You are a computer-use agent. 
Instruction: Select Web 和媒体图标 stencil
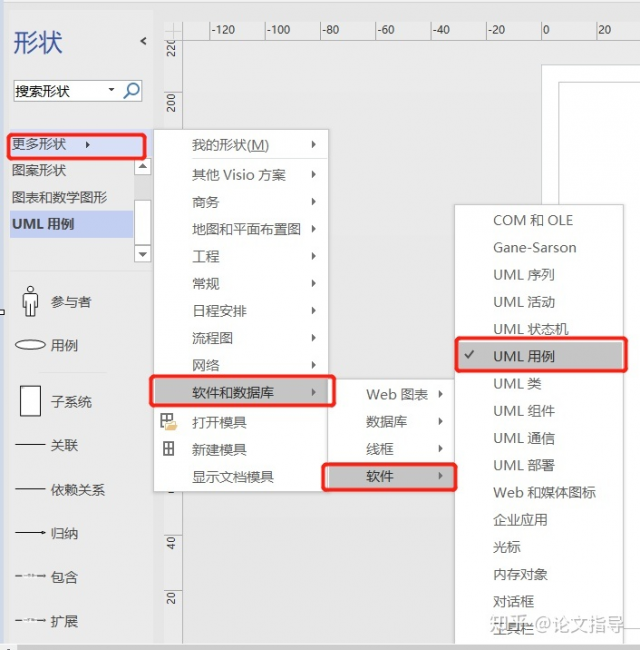click(x=539, y=492)
